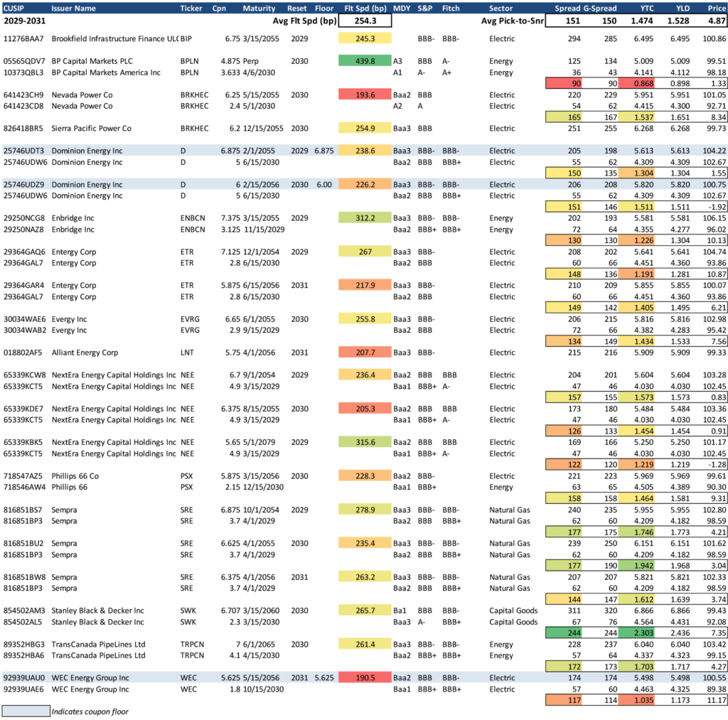Click the CUSIP column header

coord(15,8)
